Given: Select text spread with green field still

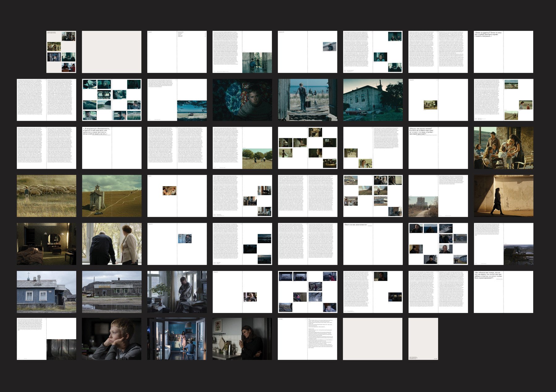Looking at the screenshot, I should 242,148.
